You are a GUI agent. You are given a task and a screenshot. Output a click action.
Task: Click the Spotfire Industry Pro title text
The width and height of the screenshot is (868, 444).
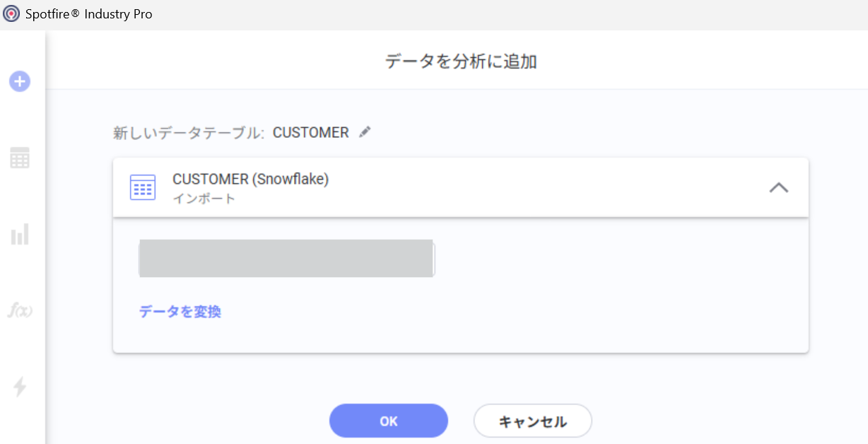[x=89, y=14]
